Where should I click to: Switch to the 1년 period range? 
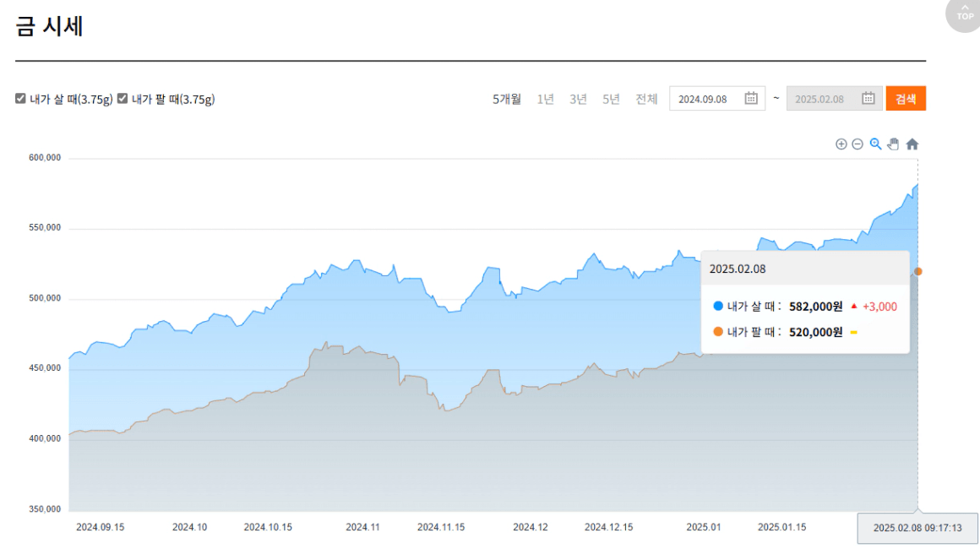point(546,99)
